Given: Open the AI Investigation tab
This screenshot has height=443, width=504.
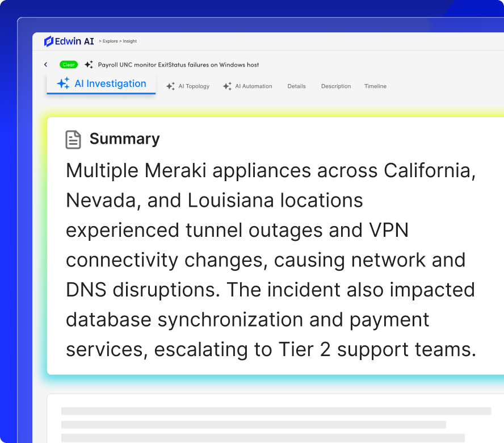Looking at the screenshot, I should point(101,83).
